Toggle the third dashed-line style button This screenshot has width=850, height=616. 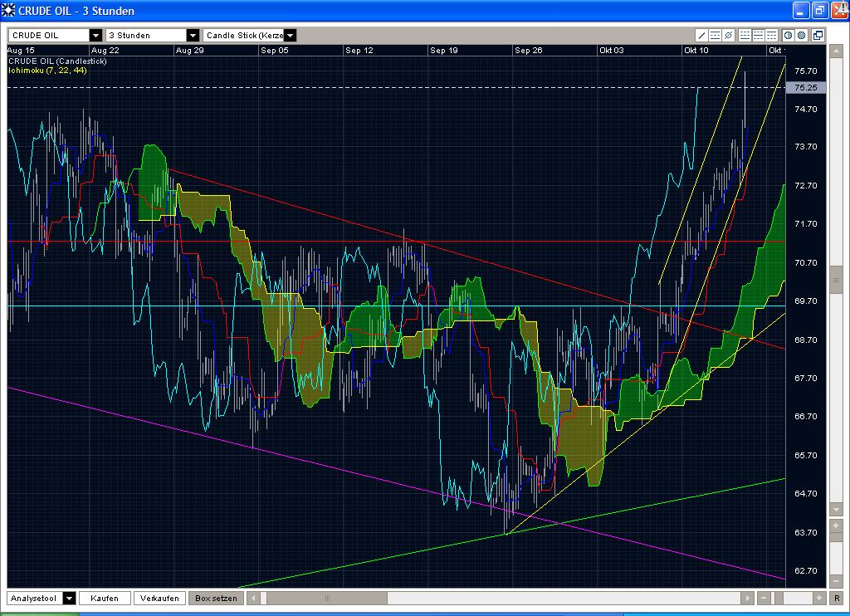coord(771,35)
